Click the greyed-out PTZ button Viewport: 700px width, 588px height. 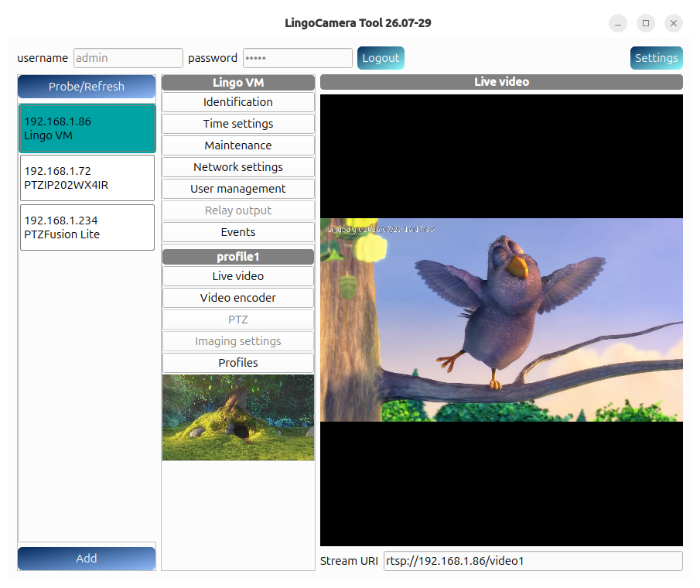click(238, 320)
